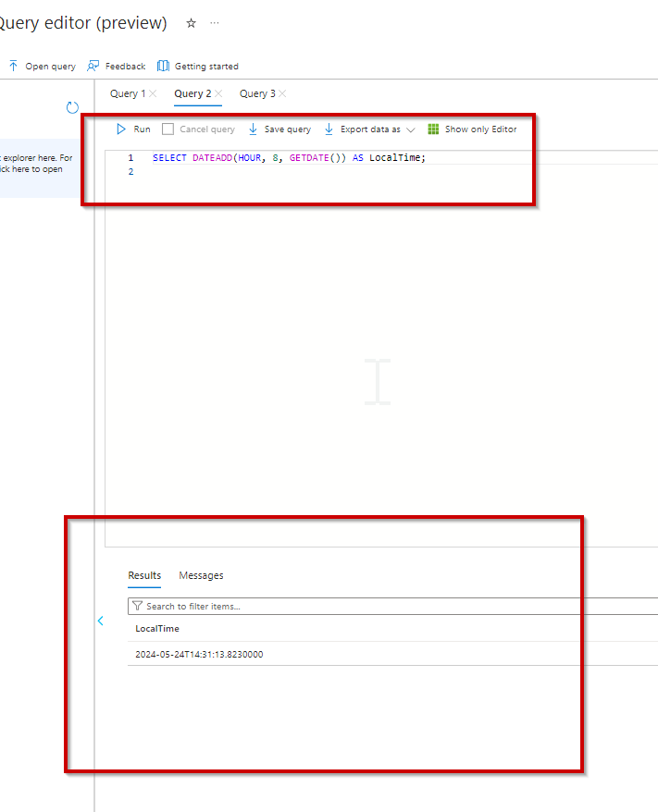Click the filter funnel icon in search box
658x812 pixels.
(x=137, y=606)
